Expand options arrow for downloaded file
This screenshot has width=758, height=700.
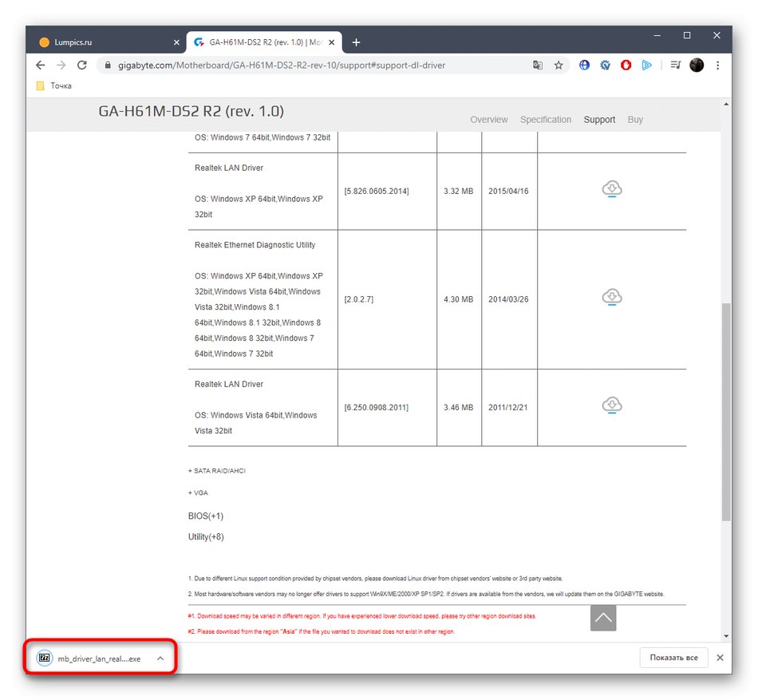(160, 658)
